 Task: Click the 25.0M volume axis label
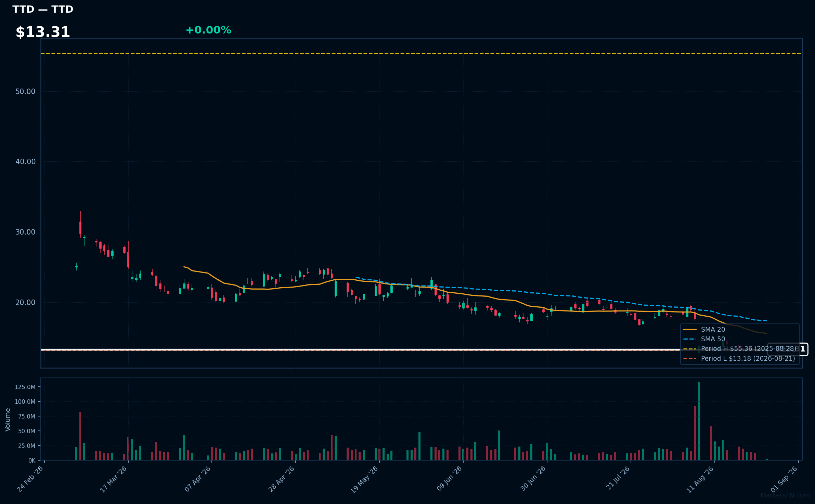27,446
